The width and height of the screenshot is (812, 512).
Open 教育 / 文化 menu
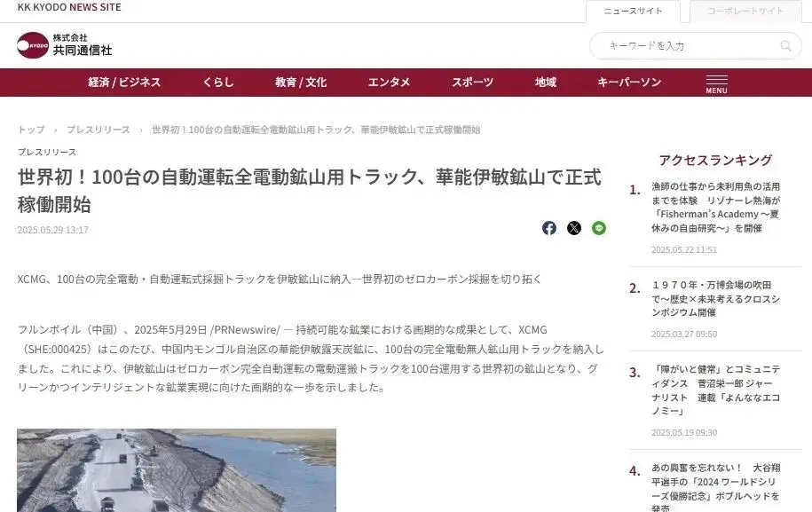pos(301,83)
